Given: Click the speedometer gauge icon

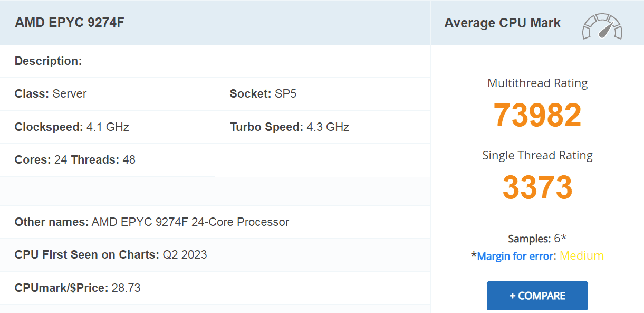Looking at the screenshot, I should [602, 26].
